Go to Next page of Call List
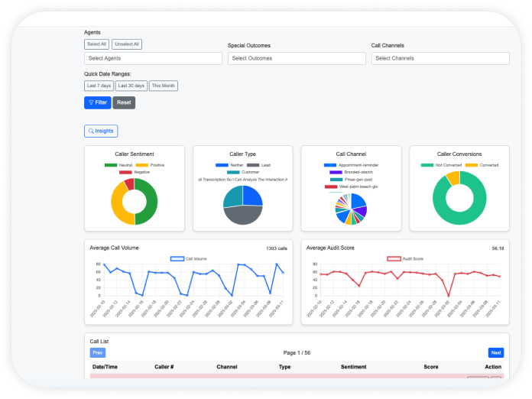 (x=495, y=353)
